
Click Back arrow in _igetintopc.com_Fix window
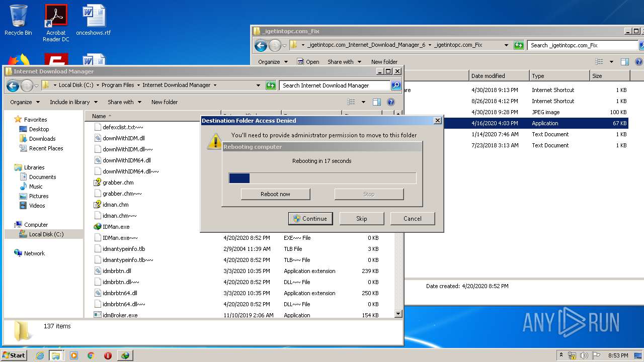pyautogui.click(x=261, y=46)
